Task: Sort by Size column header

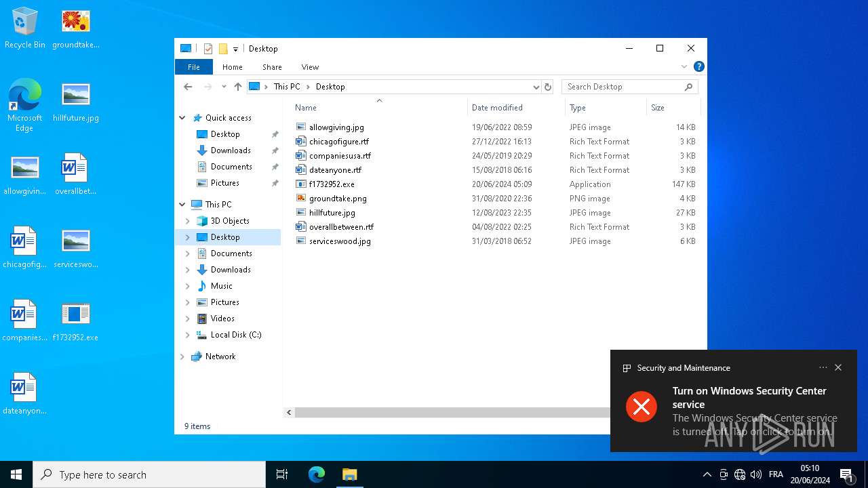Action: (x=673, y=108)
